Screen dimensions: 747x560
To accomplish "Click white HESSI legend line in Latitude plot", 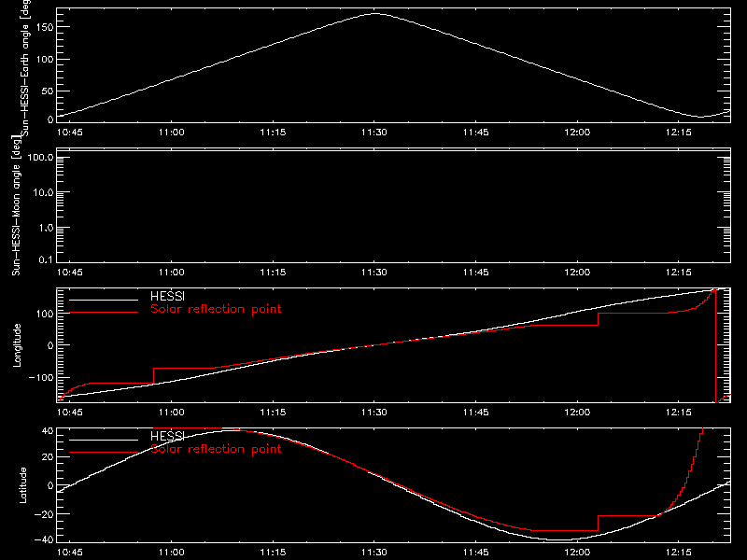I will click(x=104, y=440).
